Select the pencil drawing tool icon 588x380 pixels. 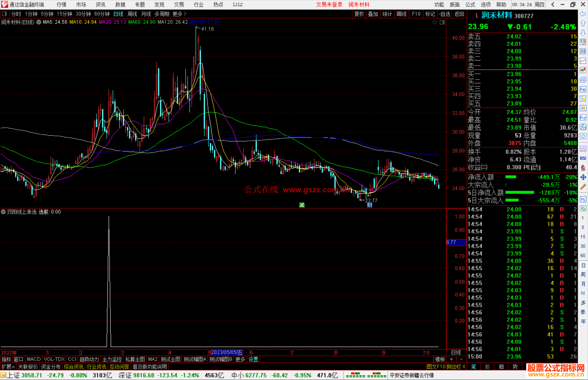583,187
